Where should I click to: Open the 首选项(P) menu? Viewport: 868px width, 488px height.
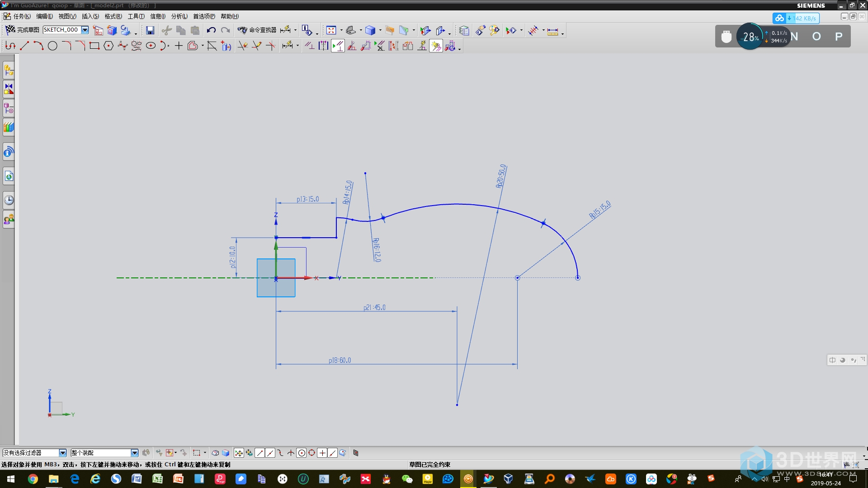click(204, 16)
